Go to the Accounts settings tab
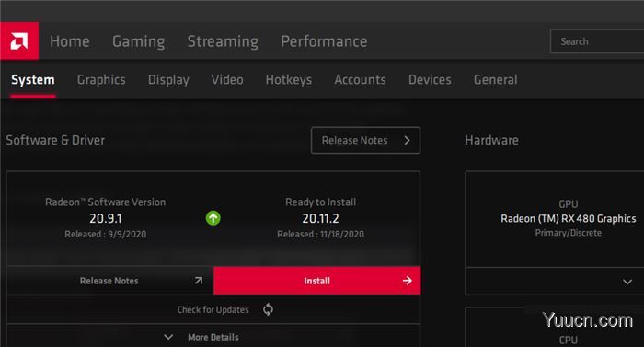644x347 pixels. click(x=360, y=80)
